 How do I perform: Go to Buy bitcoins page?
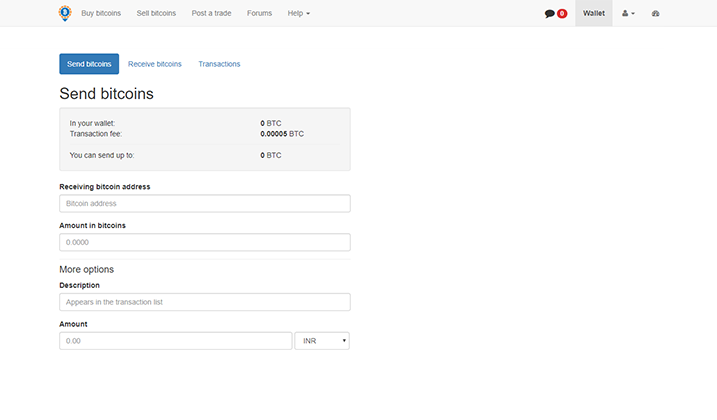(x=101, y=14)
